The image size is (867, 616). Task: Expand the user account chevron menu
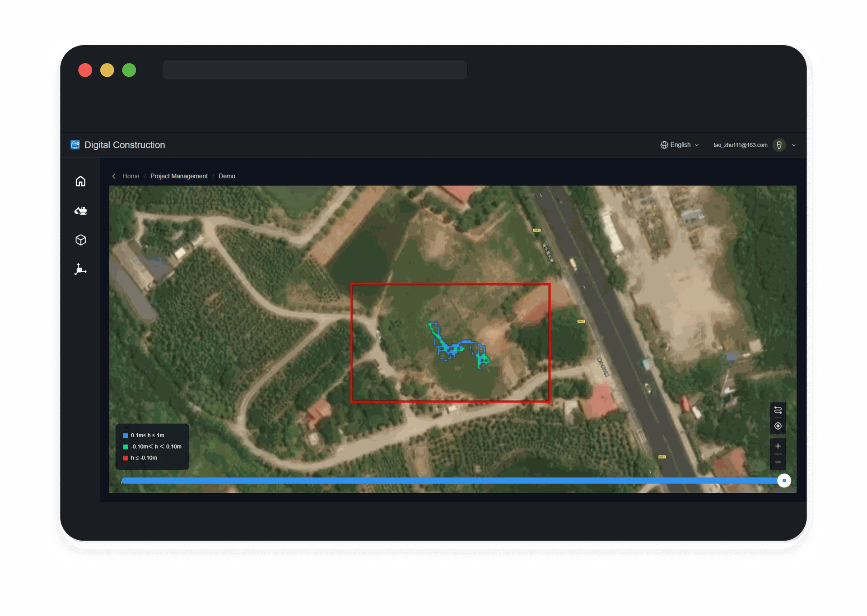point(793,145)
